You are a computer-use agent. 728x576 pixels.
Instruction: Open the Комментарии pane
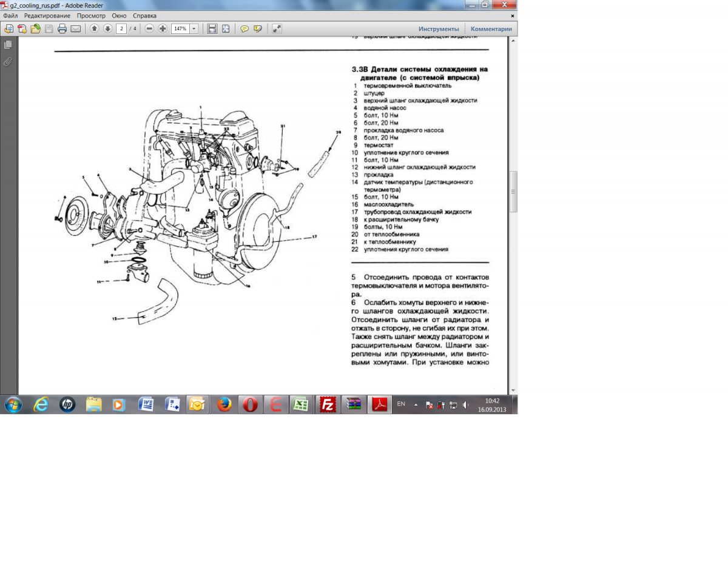click(x=491, y=28)
